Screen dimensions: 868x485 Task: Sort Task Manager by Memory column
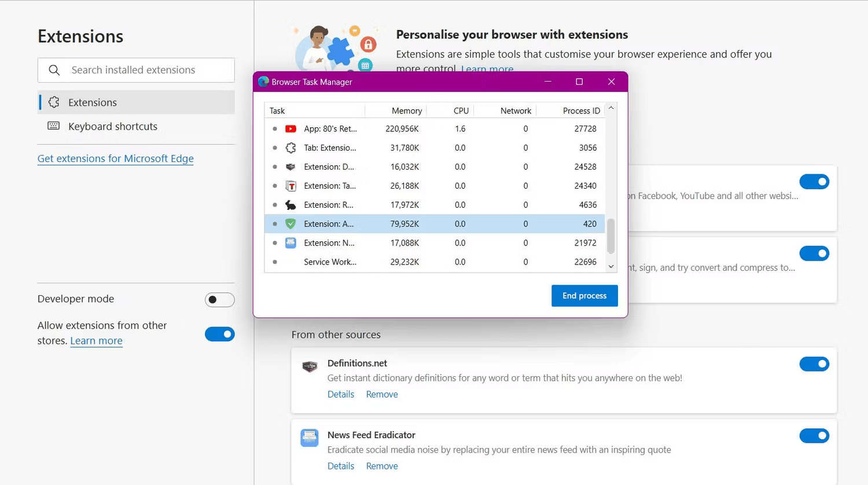point(396,111)
